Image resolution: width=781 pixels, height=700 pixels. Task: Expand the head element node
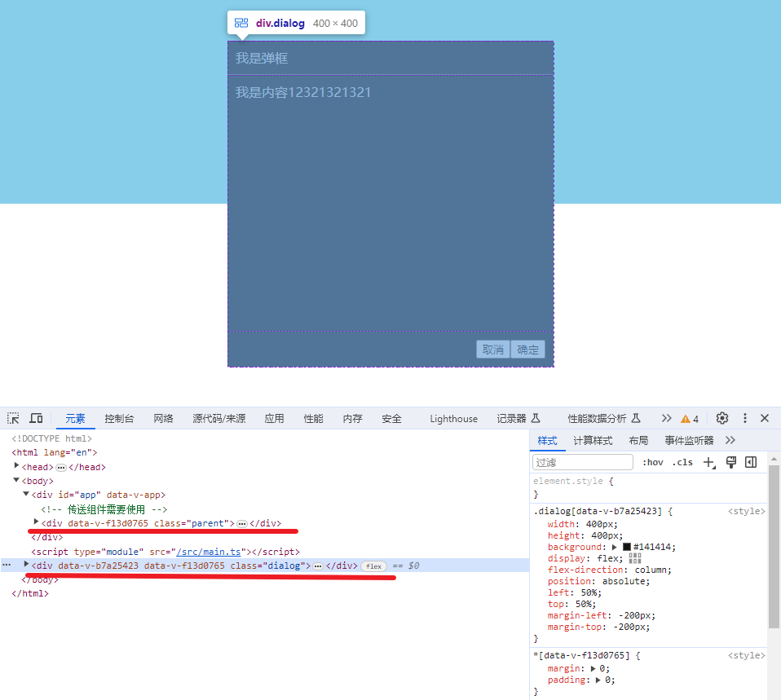[x=16, y=466]
